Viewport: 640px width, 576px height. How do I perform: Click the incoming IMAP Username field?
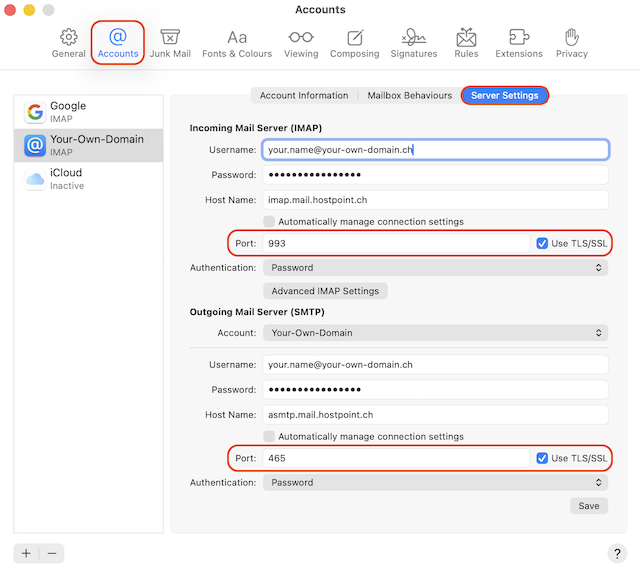[x=436, y=149]
